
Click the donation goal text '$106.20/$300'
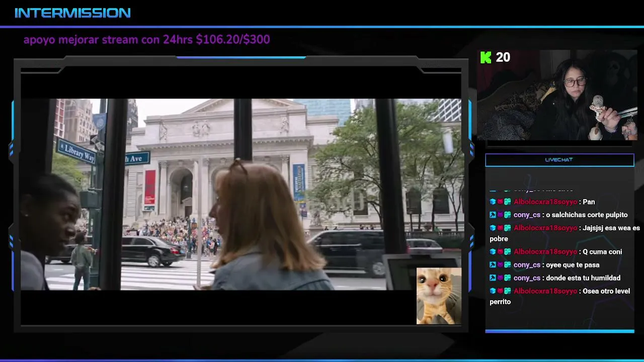[233, 39]
